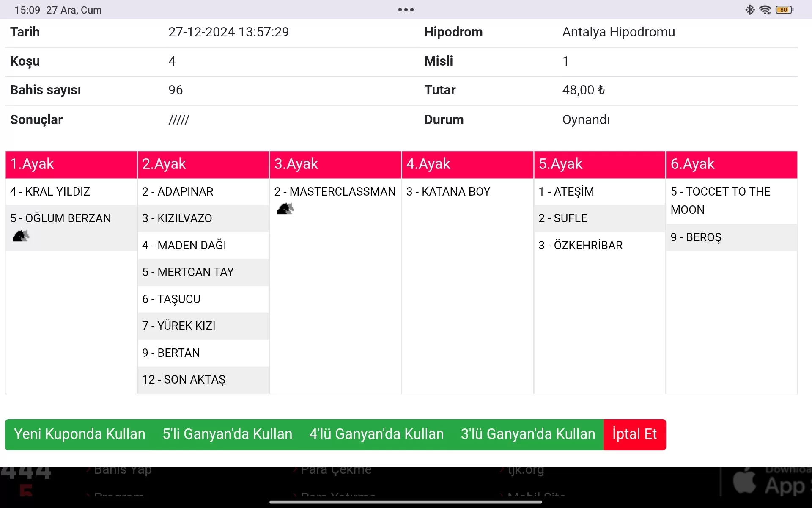Select the 1.Ayak column header
Screen dimensions: 812x508
pos(71,164)
